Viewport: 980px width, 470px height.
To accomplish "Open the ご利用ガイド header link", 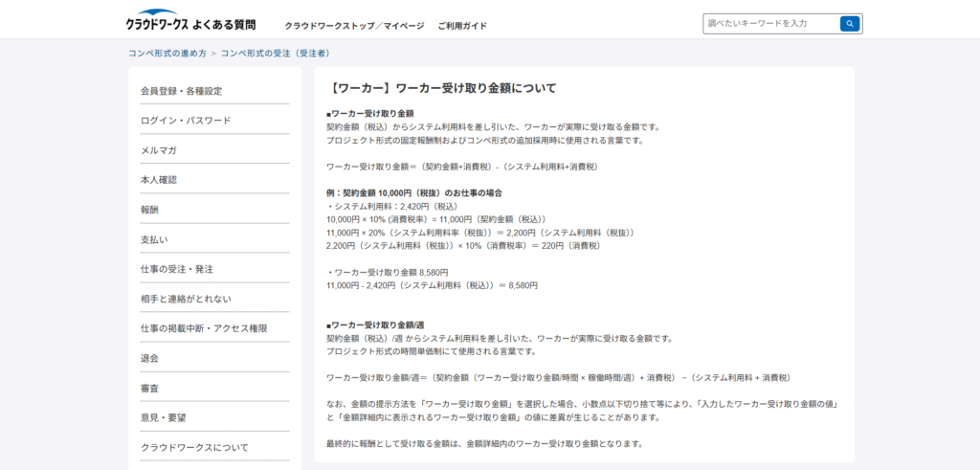I will (462, 26).
